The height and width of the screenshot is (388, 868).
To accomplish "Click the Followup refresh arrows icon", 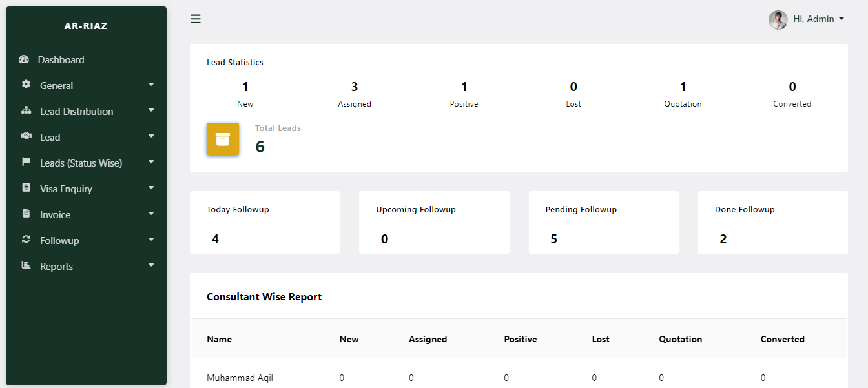I will point(26,240).
